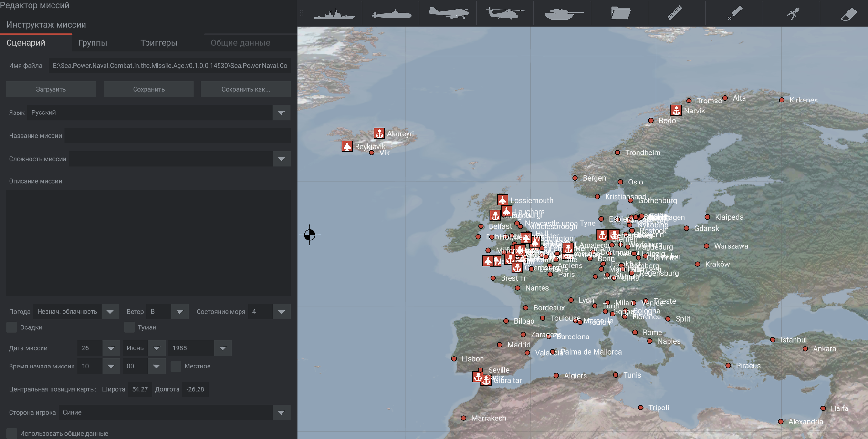Select the Narvik port anchor icon
Image resolution: width=868 pixels, height=439 pixels.
[x=676, y=110]
